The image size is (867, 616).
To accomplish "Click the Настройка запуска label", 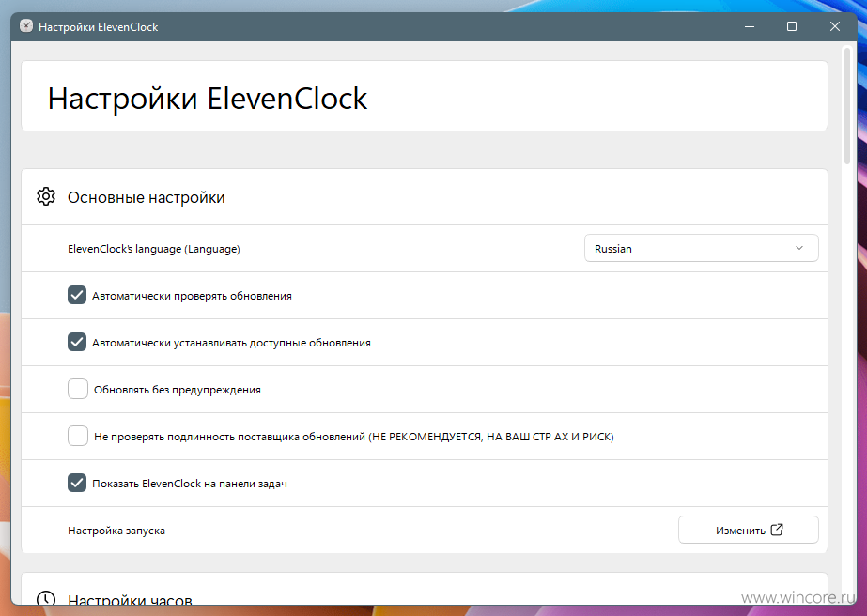I will click(116, 531).
